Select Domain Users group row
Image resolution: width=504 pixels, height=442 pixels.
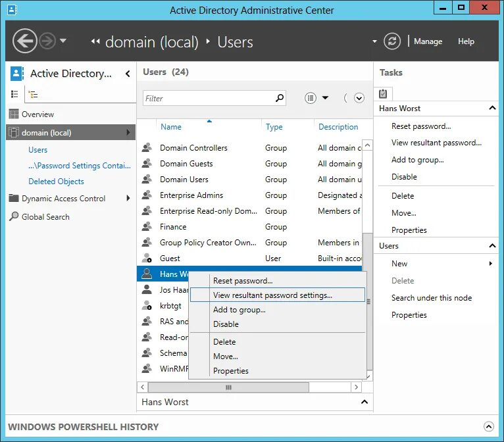point(249,180)
